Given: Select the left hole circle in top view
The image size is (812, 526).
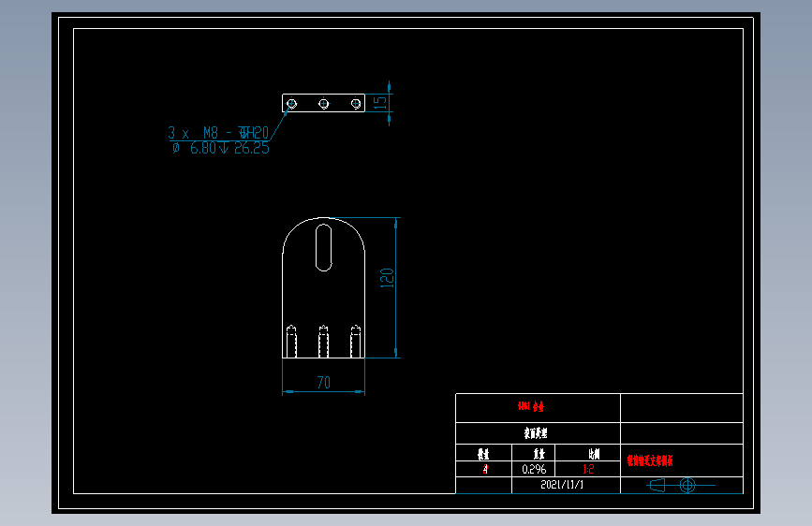Looking at the screenshot, I should tap(291, 104).
